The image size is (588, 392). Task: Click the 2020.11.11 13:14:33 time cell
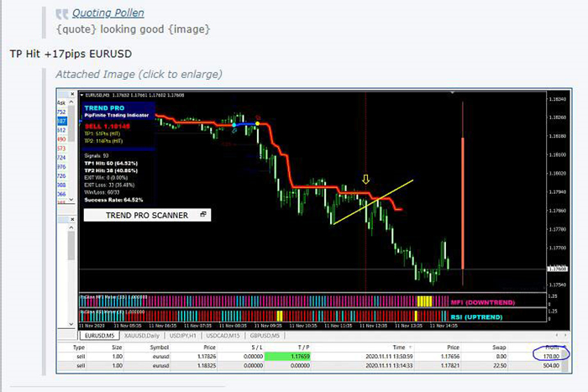point(389,365)
